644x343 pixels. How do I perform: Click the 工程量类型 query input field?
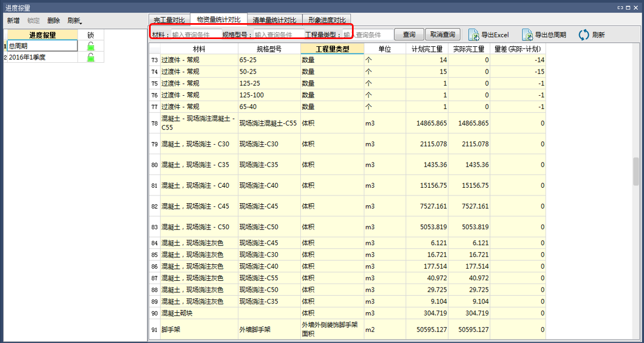point(367,35)
